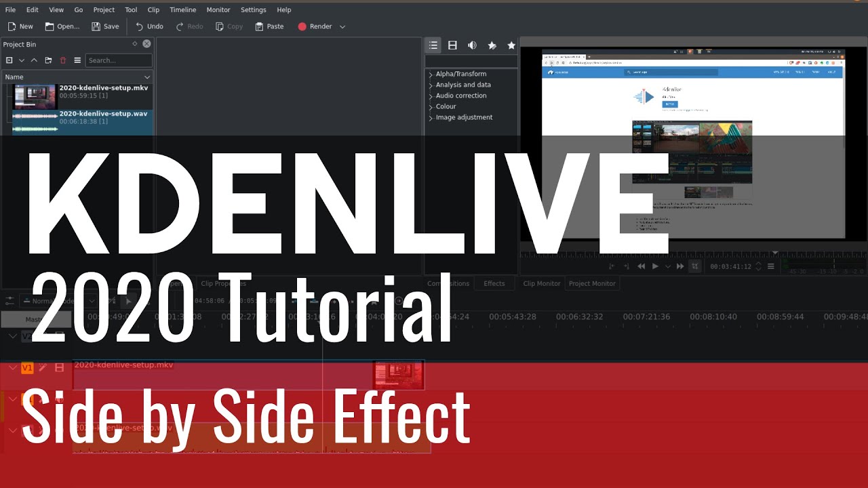Click timeline ruler at 00:08:10:40

point(713,317)
